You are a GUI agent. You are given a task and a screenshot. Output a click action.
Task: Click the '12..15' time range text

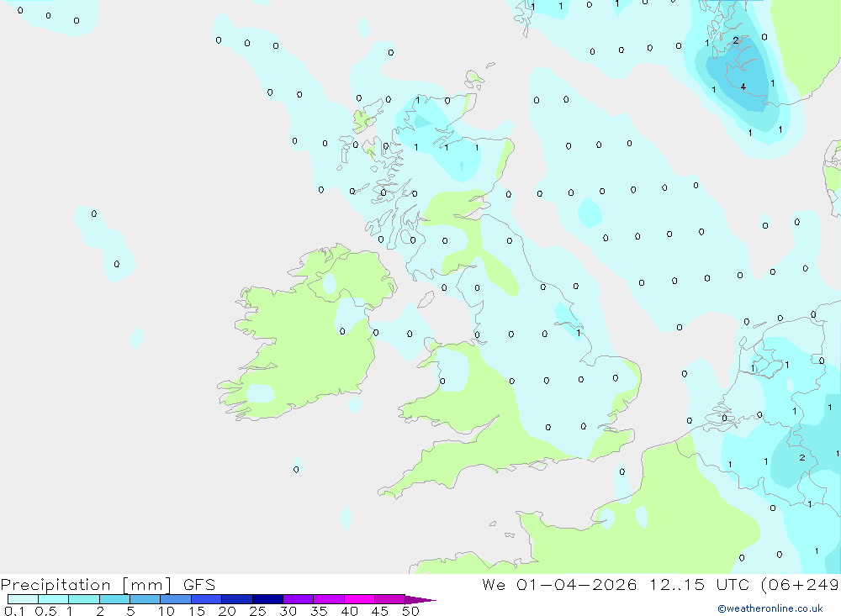[x=677, y=584]
